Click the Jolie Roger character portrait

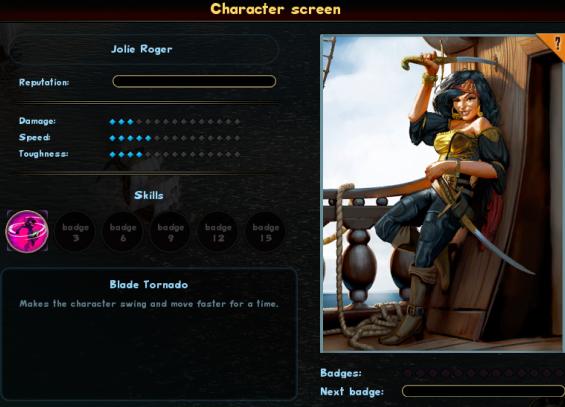point(442,193)
